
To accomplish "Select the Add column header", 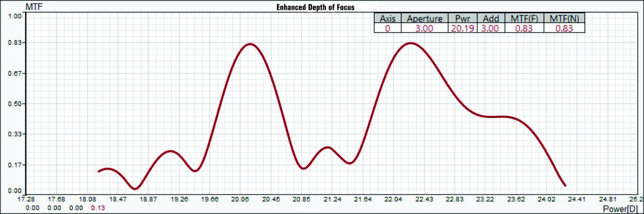I will [490, 19].
